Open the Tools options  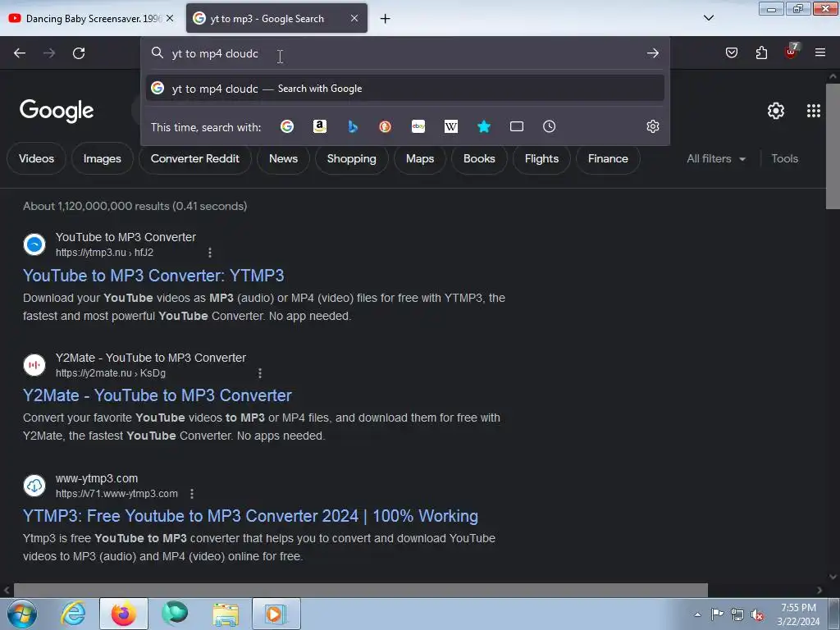(785, 158)
